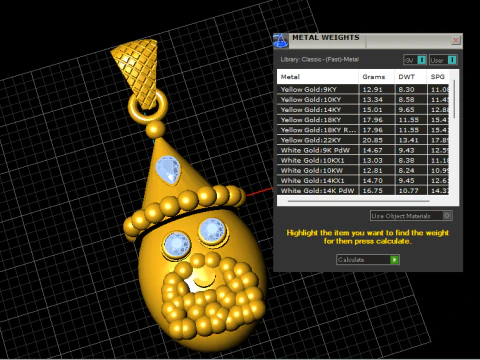Click the 20.85 grams value
Screen dimensions: 480x360
pos(372,140)
